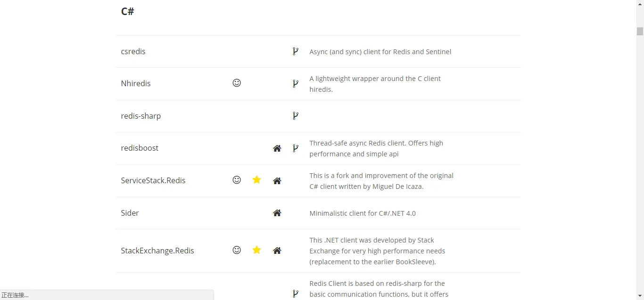
Task: Open the repository fork icon beside the "Redis Client is based on redis-sharp" description
Action: [x=295, y=294]
